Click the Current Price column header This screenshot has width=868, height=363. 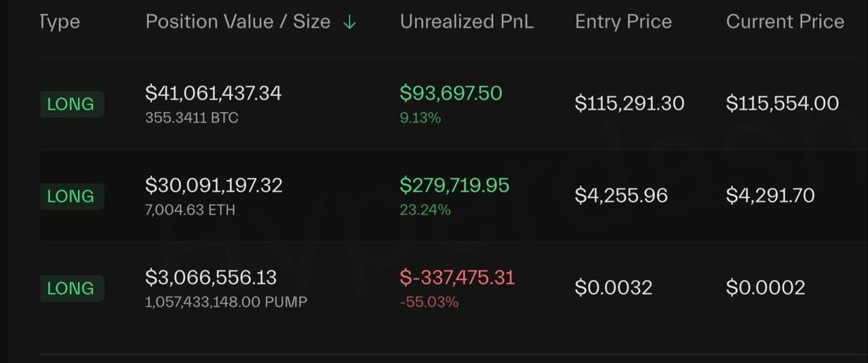coord(785,22)
